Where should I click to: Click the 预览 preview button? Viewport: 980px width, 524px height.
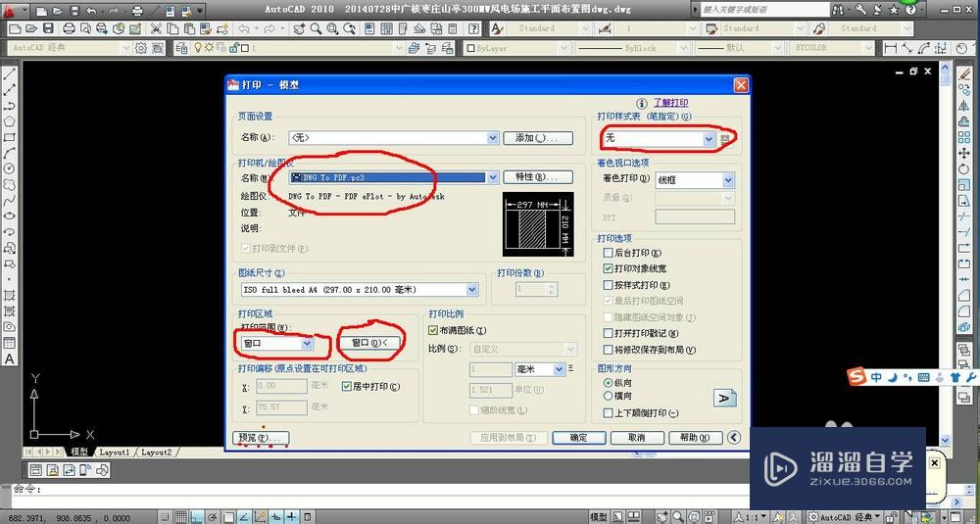point(261,438)
